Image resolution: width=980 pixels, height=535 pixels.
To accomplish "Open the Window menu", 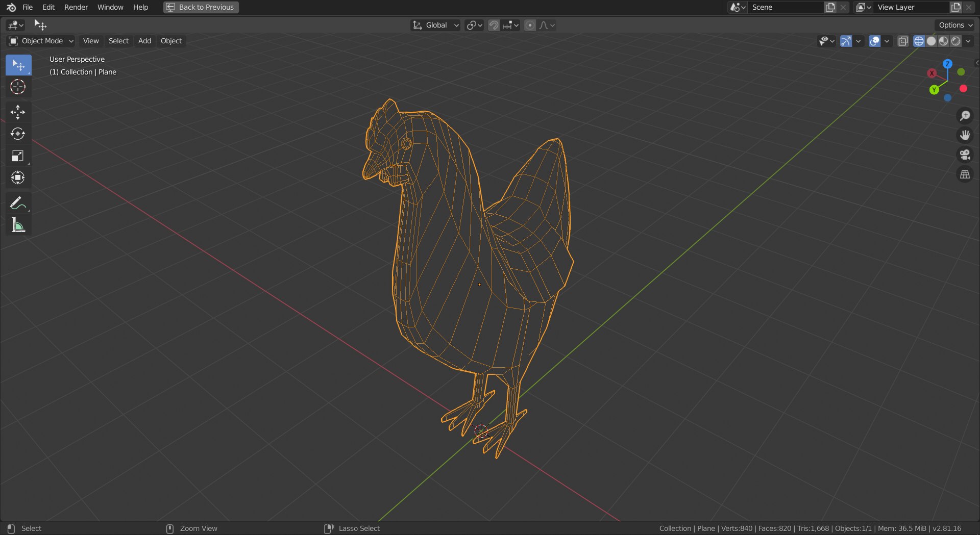I will [x=110, y=7].
